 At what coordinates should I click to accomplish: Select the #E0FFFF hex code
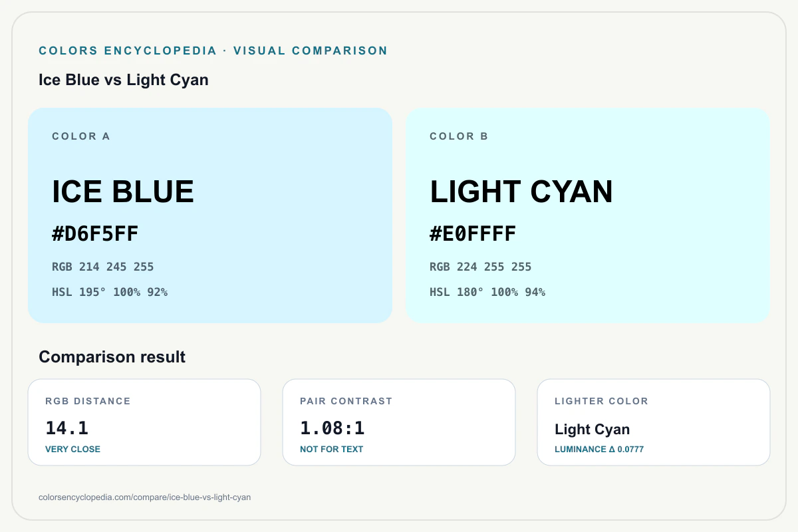click(473, 235)
